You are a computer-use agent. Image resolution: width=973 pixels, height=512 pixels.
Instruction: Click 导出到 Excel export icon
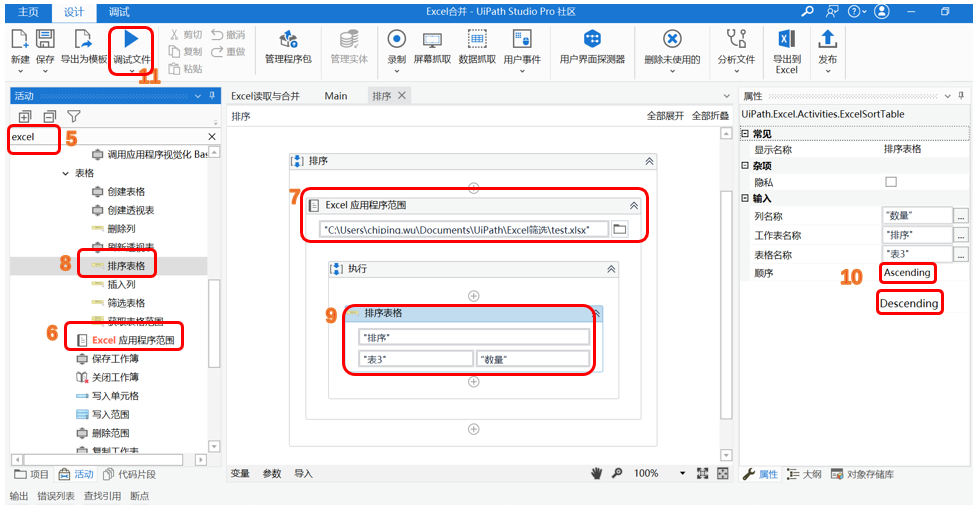pyautogui.click(x=786, y=40)
